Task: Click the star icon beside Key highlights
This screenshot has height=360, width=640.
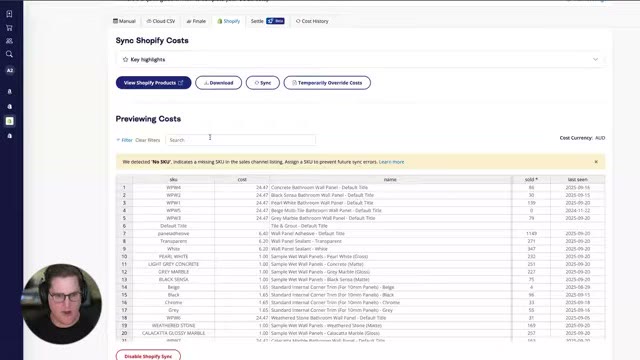Action: (x=125, y=60)
